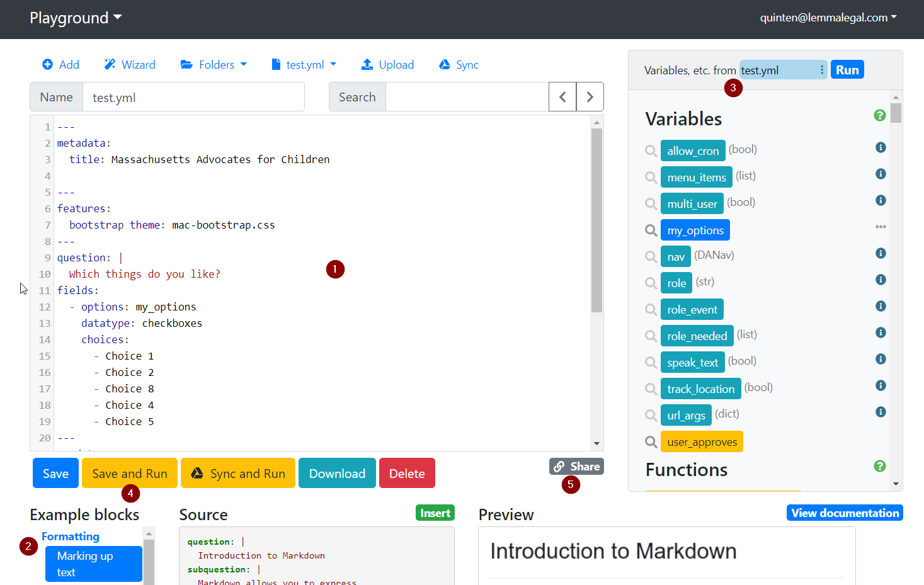Click the Share link button
924x585 pixels.
tap(576, 467)
